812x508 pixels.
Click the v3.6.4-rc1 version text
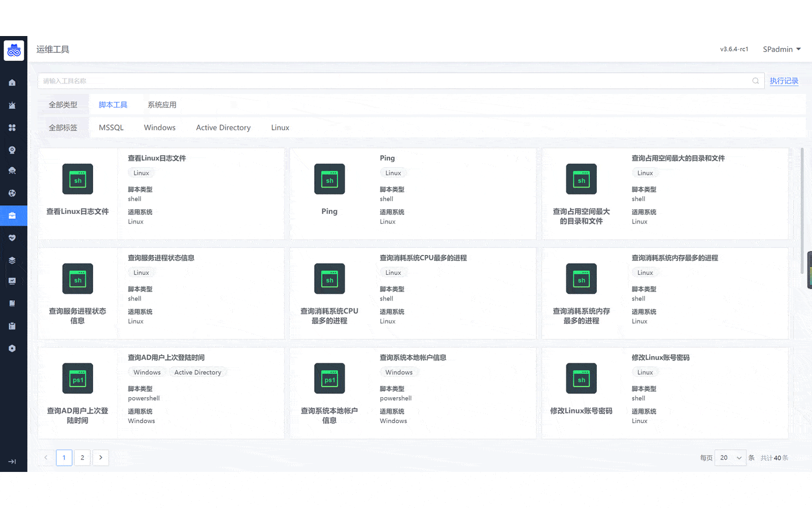(x=734, y=49)
